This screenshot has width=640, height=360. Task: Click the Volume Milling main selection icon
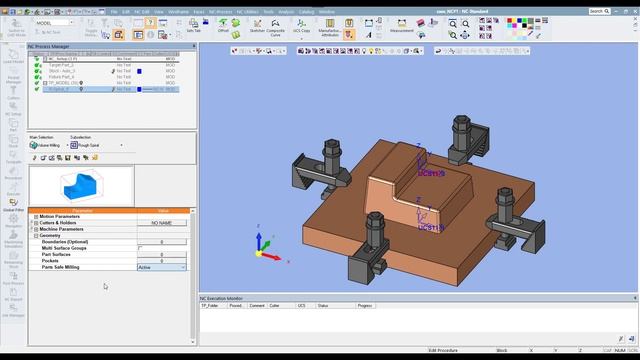[x=33, y=145]
